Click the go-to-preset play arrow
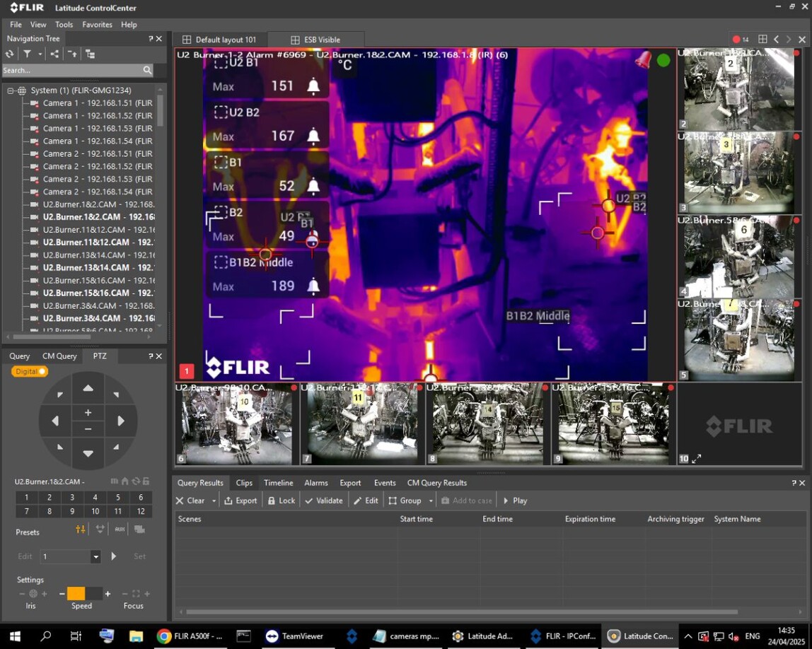Screen dimensions: 812x649 tap(114, 556)
